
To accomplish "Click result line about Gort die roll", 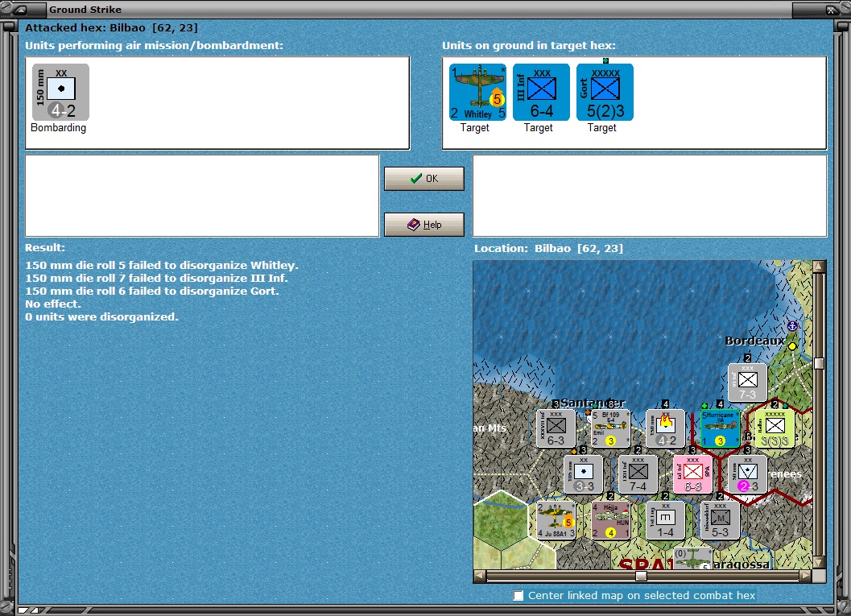I will click(152, 291).
